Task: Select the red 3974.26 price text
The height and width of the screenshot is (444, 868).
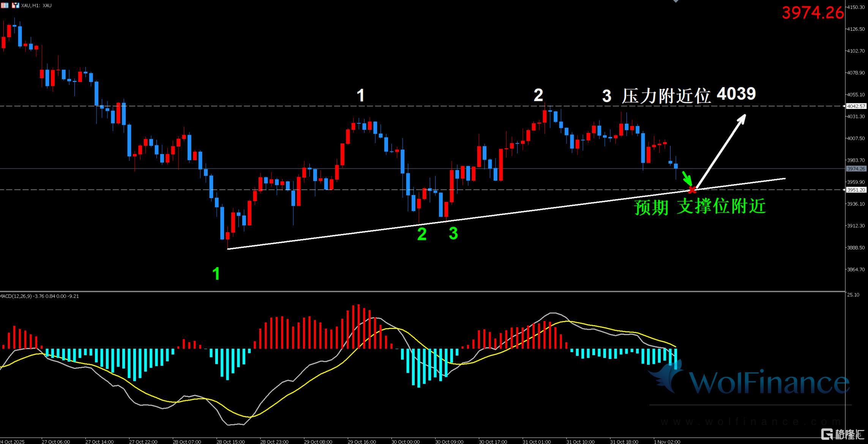Action: coord(813,13)
